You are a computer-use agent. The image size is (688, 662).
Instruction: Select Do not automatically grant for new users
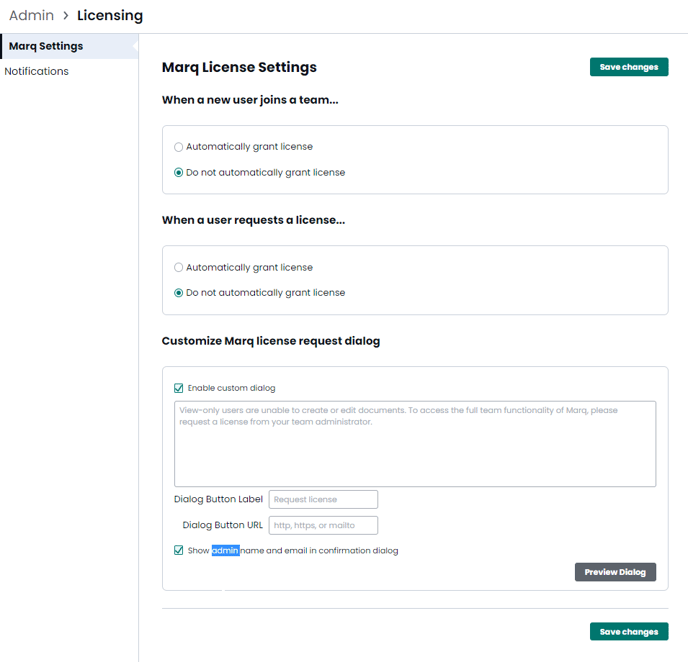tap(179, 172)
